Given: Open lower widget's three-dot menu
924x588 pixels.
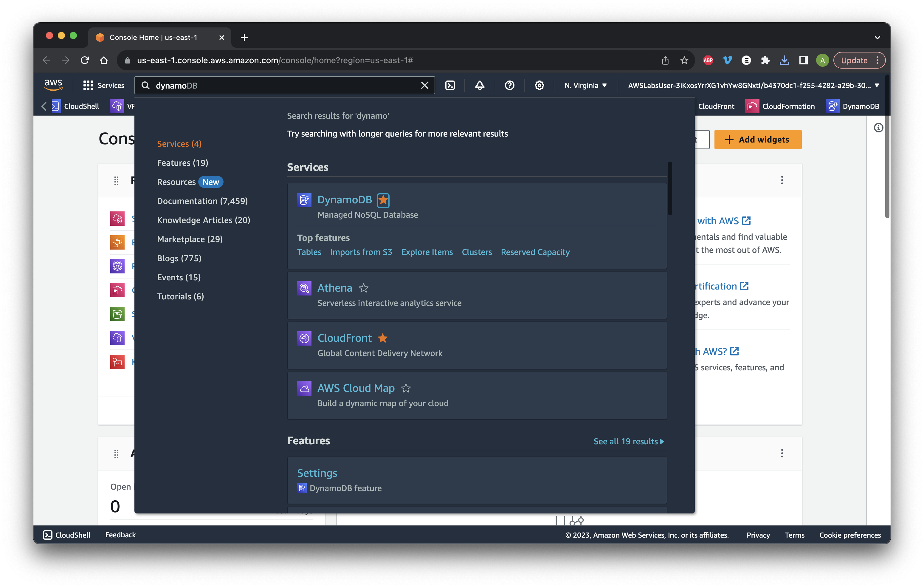Looking at the screenshot, I should point(782,453).
